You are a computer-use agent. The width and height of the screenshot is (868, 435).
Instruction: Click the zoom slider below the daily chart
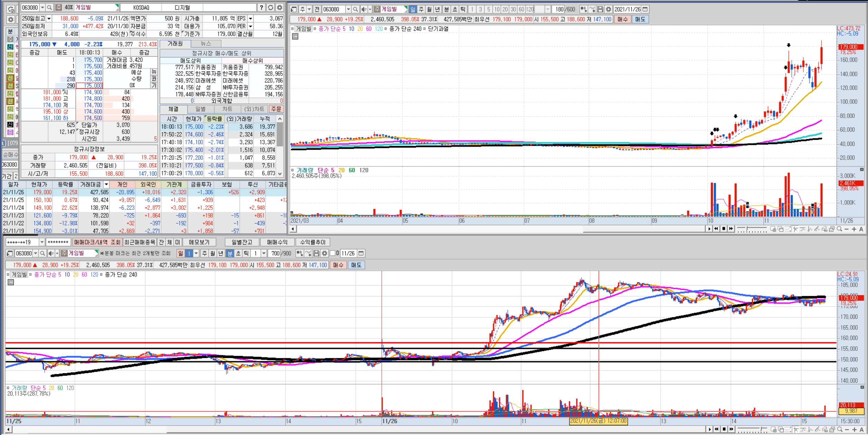tap(752, 229)
